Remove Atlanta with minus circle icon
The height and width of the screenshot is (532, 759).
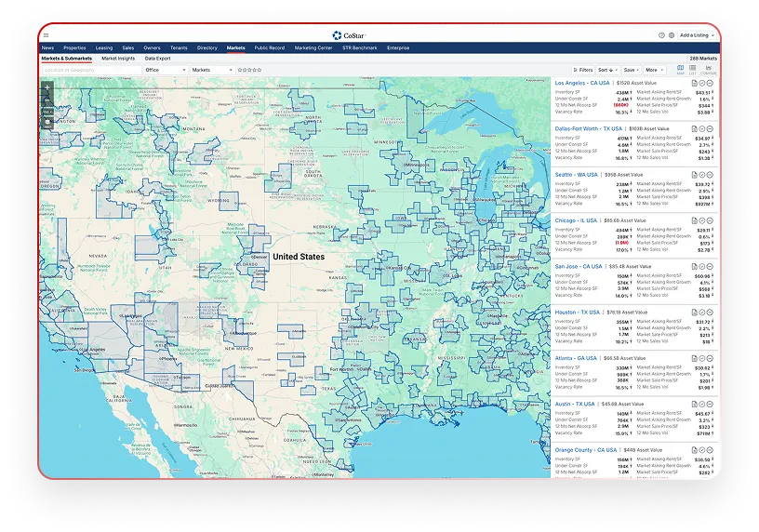[x=710, y=358]
